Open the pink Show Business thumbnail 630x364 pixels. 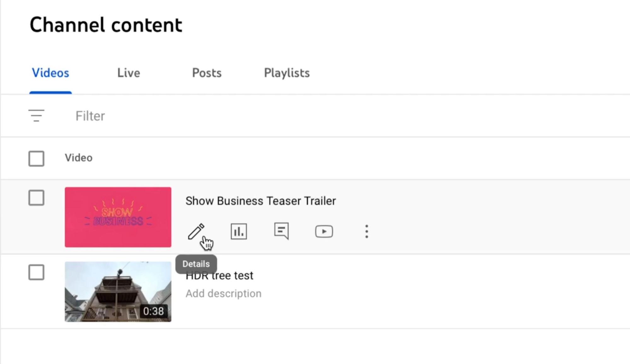tap(118, 217)
